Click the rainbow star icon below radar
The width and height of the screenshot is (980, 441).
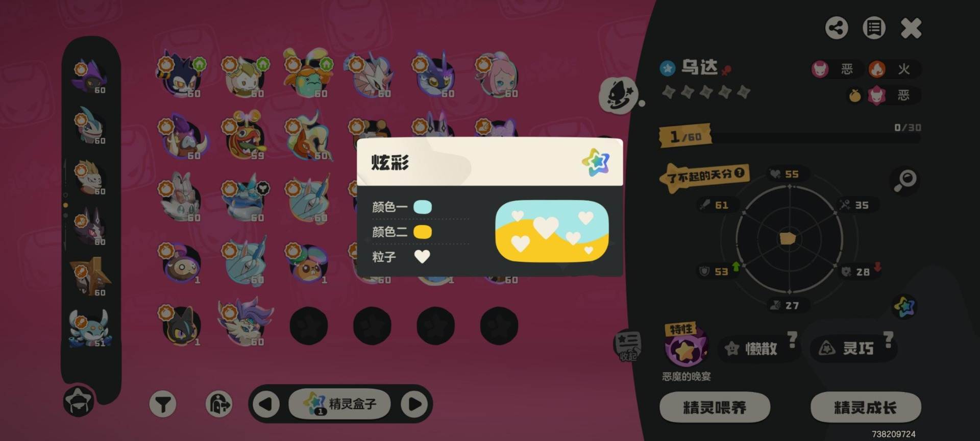click(905, 306)
